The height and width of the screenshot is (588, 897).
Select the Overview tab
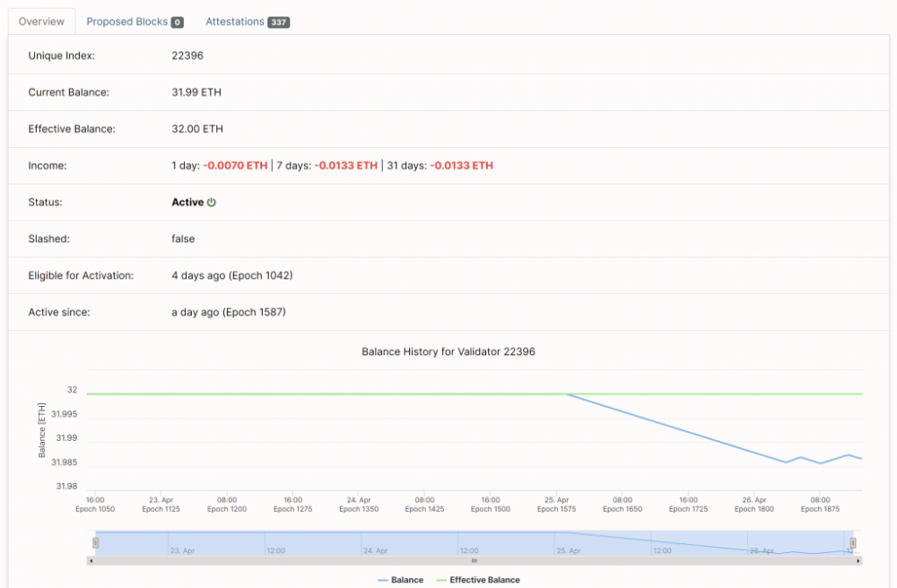coord(40,21)
